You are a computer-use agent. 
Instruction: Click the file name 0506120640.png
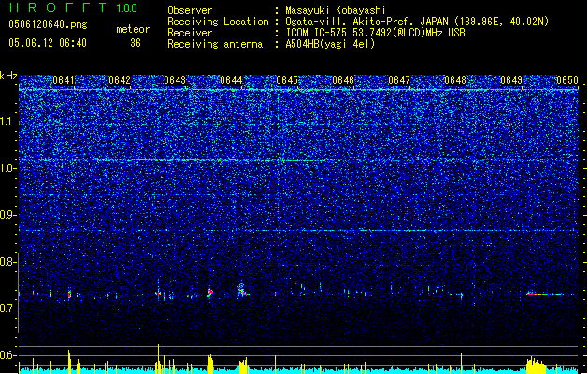tap(48, 25)
